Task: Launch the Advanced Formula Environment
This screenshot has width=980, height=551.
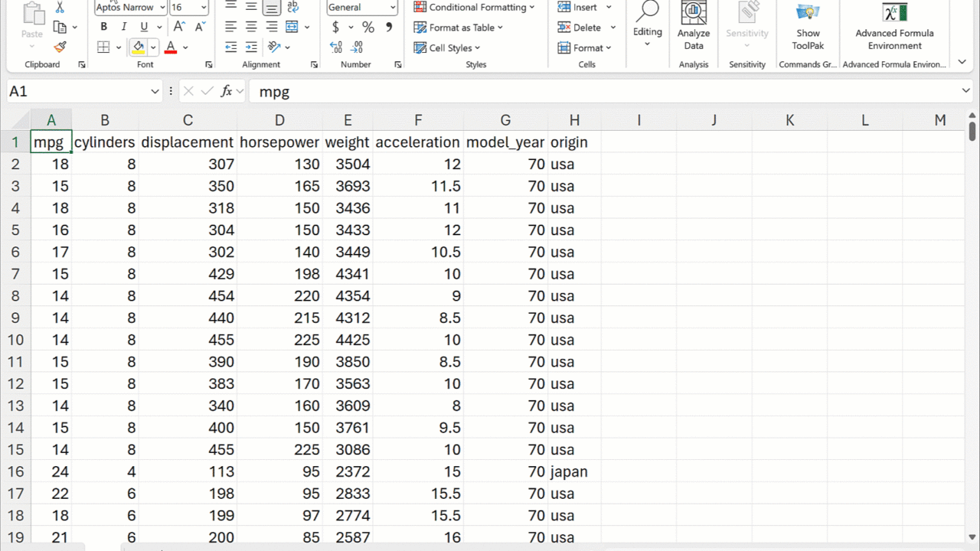Action: click(x=894, y=27)
